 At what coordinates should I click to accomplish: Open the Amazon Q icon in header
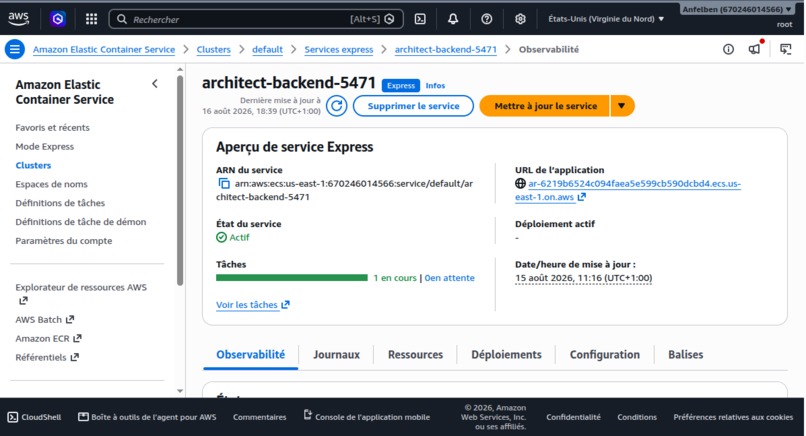[x=58, y=19]
